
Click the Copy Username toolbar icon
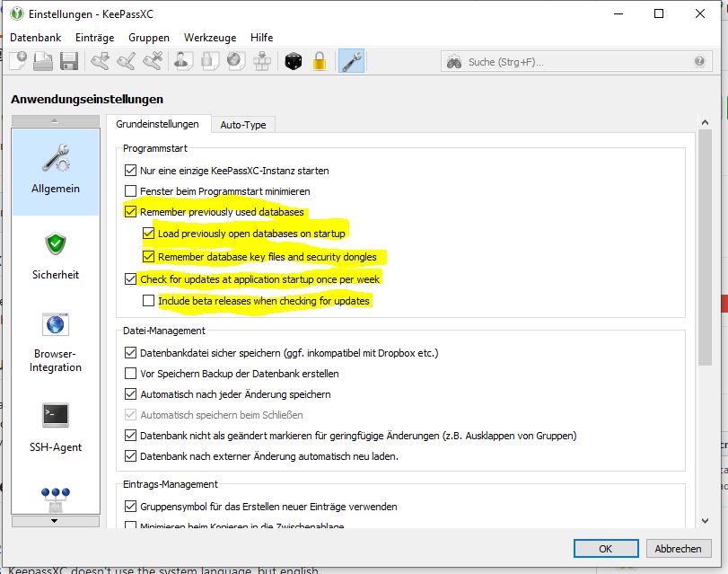click(x=183, y=61)
